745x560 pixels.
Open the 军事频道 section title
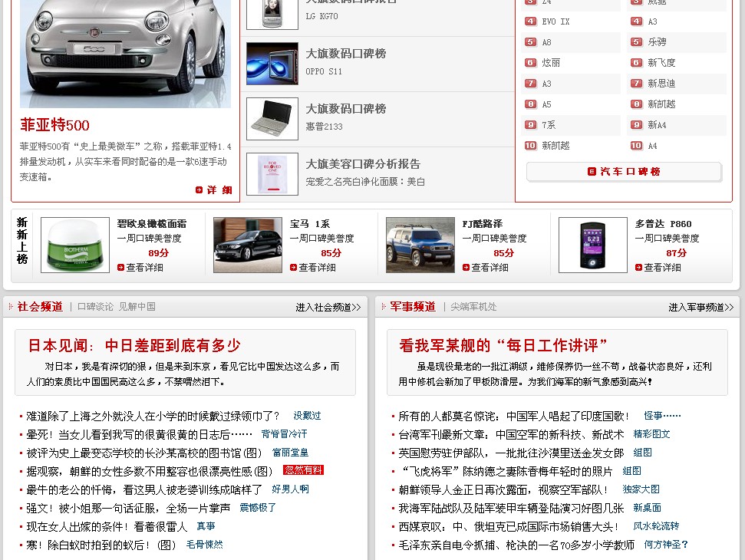tap(413, 307)
